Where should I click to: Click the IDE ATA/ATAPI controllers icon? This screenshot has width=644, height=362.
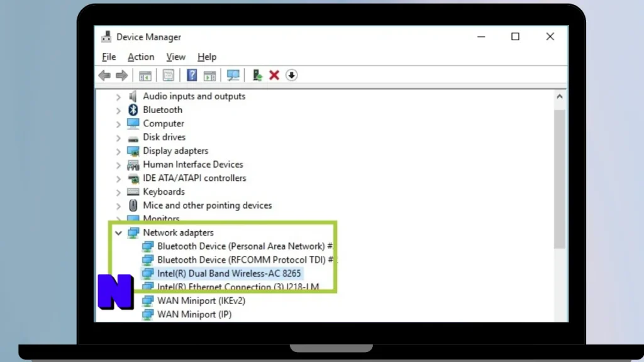[133, 178]
